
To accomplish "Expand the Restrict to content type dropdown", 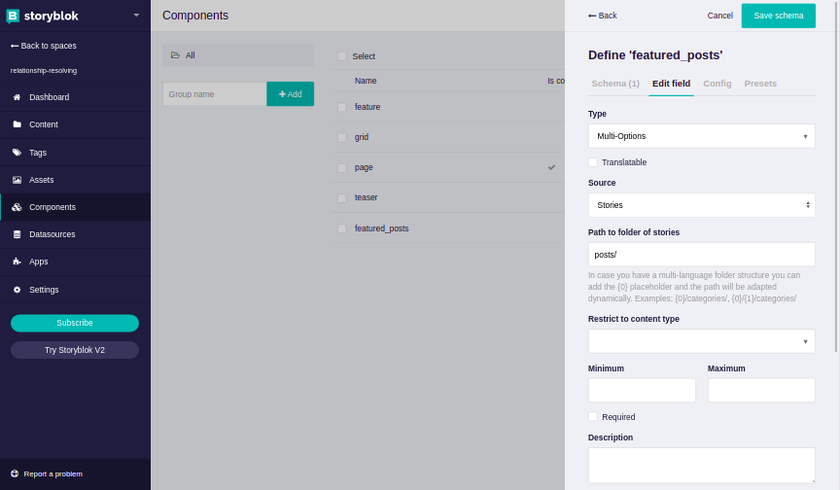I will coord(701,341).
